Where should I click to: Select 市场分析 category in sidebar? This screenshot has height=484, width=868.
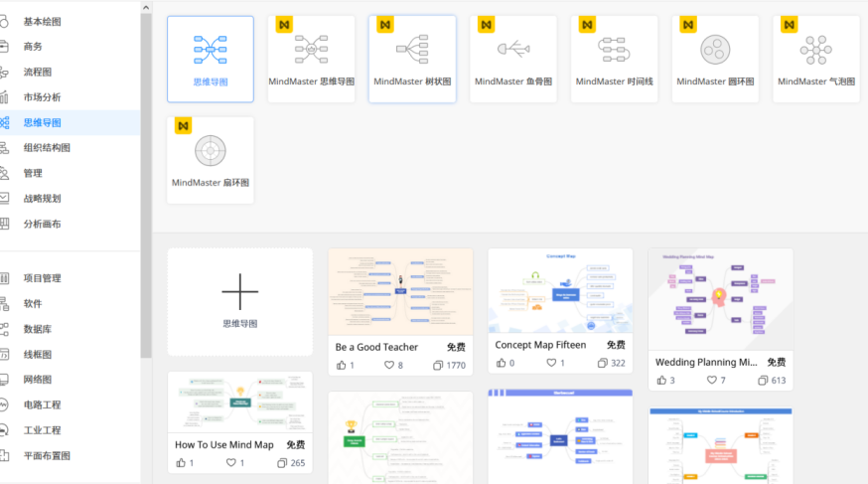[70, 97]
